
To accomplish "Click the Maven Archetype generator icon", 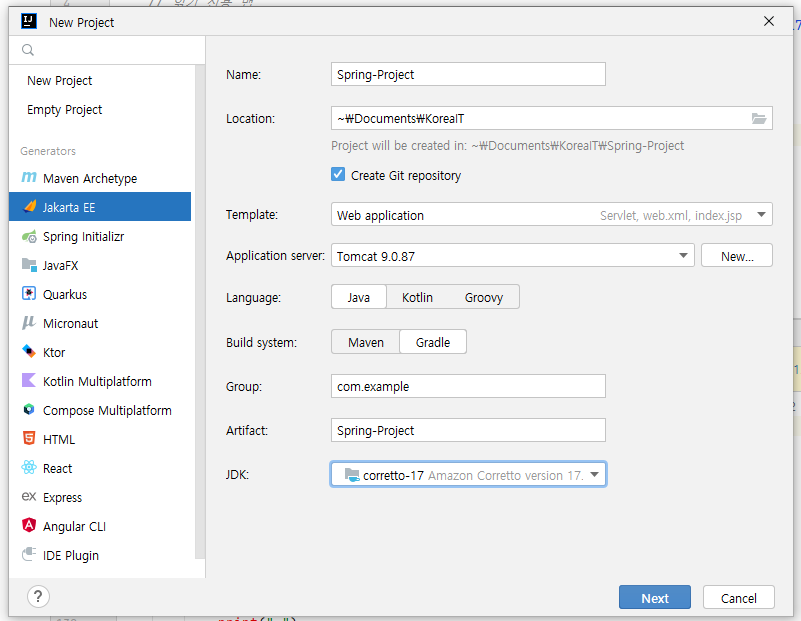I will [29, 178].
